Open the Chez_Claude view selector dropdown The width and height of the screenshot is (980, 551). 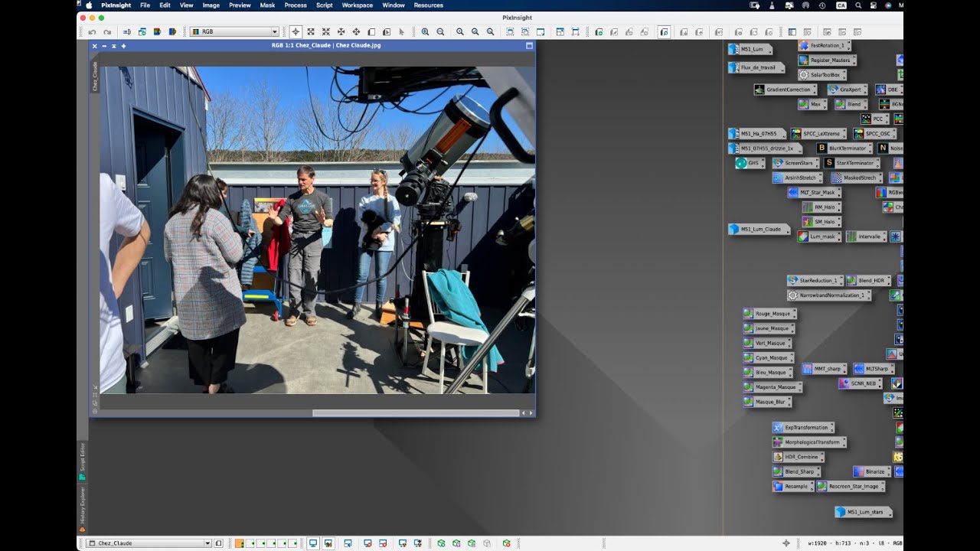[149, 543]
